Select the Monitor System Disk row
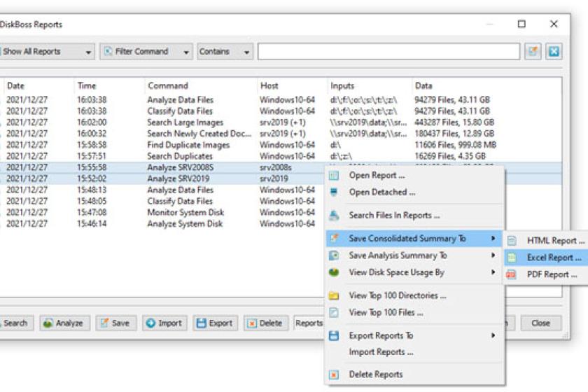Viewport: 588px width, 392px height. point(162,212)
